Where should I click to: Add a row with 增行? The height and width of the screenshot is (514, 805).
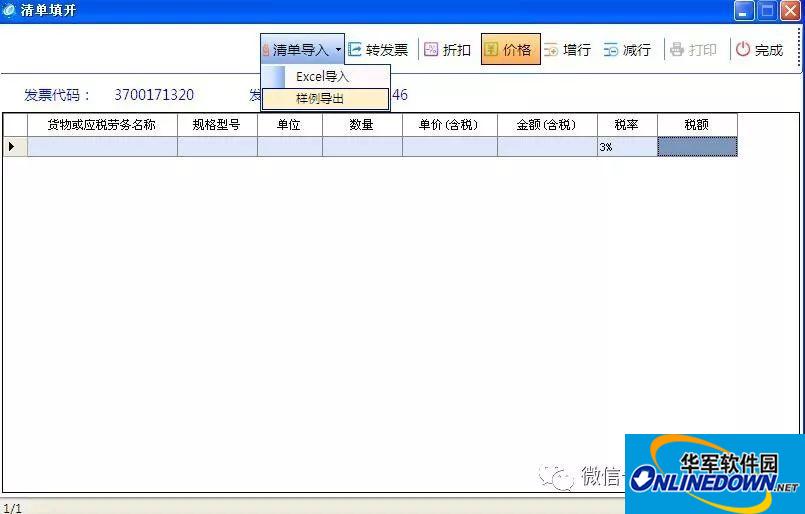point(567,50)
